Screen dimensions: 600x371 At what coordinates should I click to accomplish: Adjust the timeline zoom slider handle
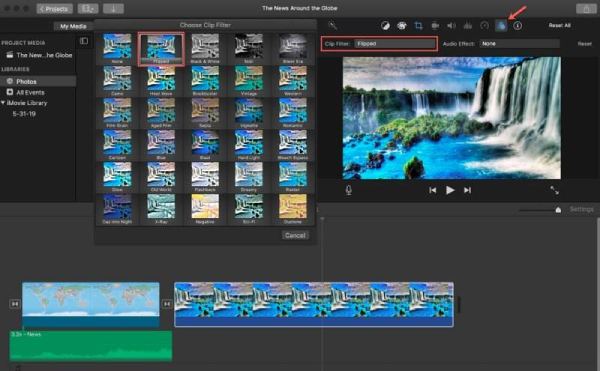[558, 210]
